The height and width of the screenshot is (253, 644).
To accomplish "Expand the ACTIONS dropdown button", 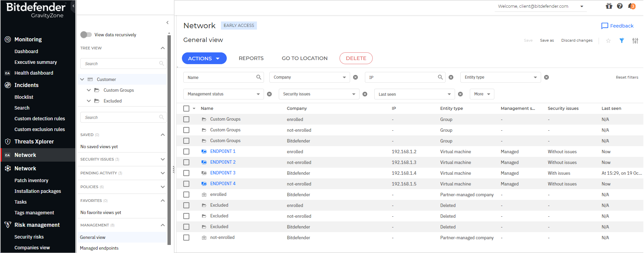I will (204, 58).
